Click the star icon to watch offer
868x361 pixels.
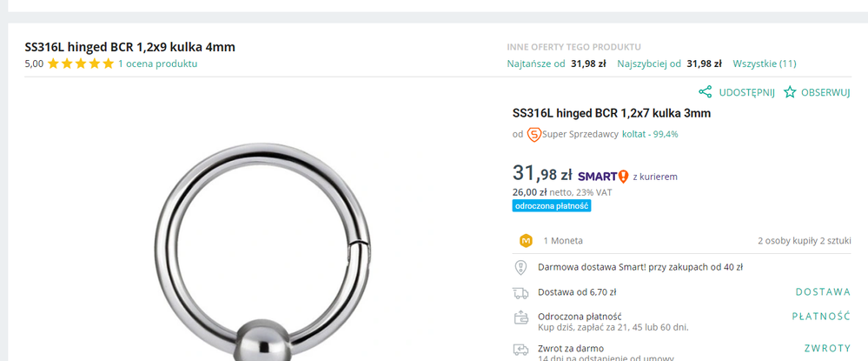pos(790,92)
